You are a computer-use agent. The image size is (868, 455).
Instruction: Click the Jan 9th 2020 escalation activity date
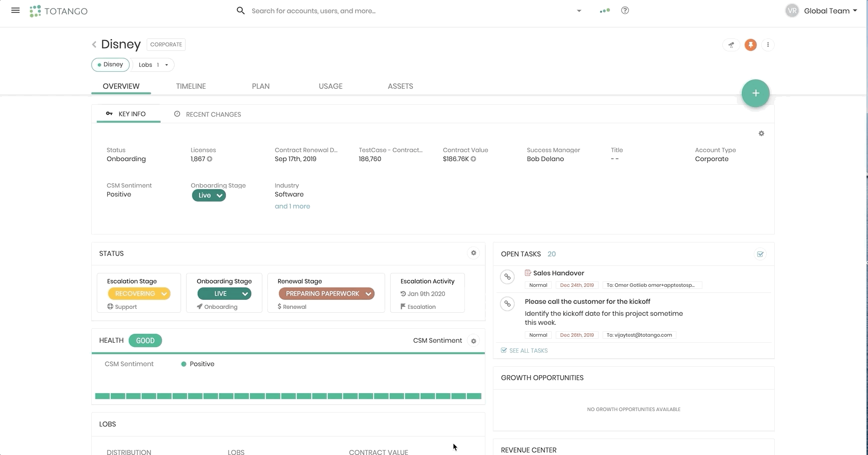(x=426, y=294)
